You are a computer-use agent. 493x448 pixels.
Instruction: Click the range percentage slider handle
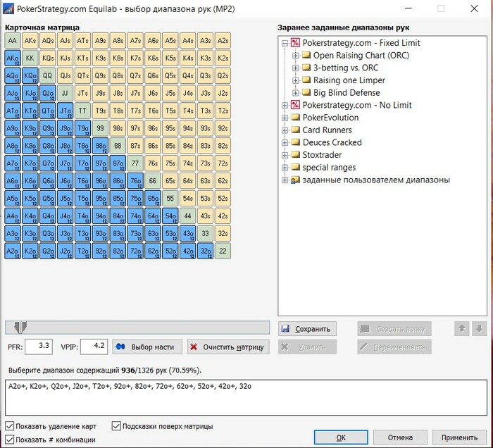click(20, 328)
